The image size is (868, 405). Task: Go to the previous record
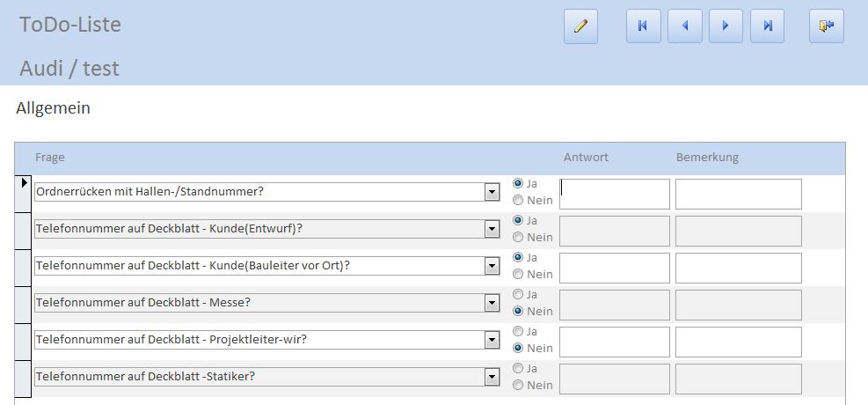click(684, 26)
